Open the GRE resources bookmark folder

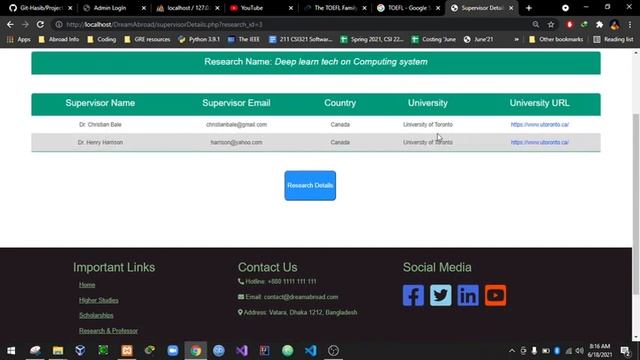tap(147, 39)
